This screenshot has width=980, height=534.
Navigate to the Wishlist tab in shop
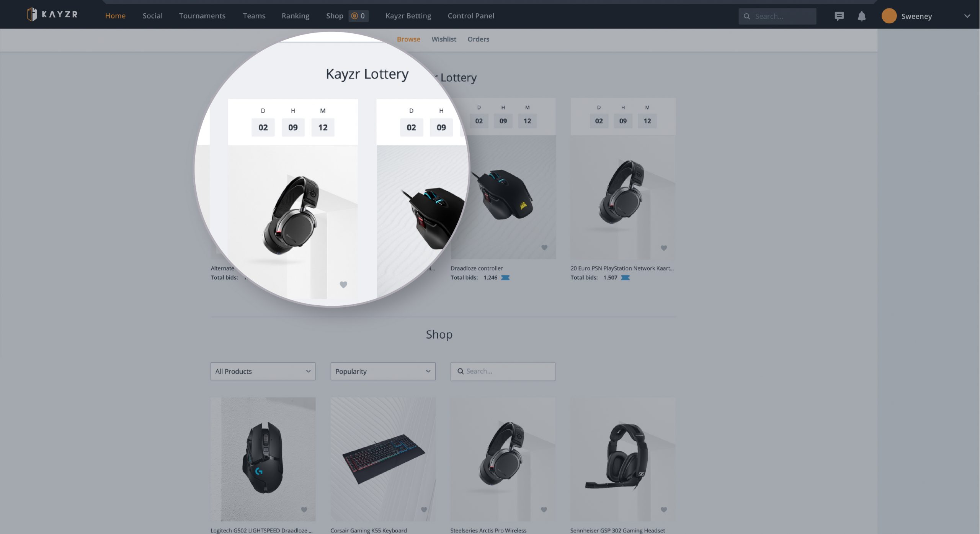click(x=443, y=39)
